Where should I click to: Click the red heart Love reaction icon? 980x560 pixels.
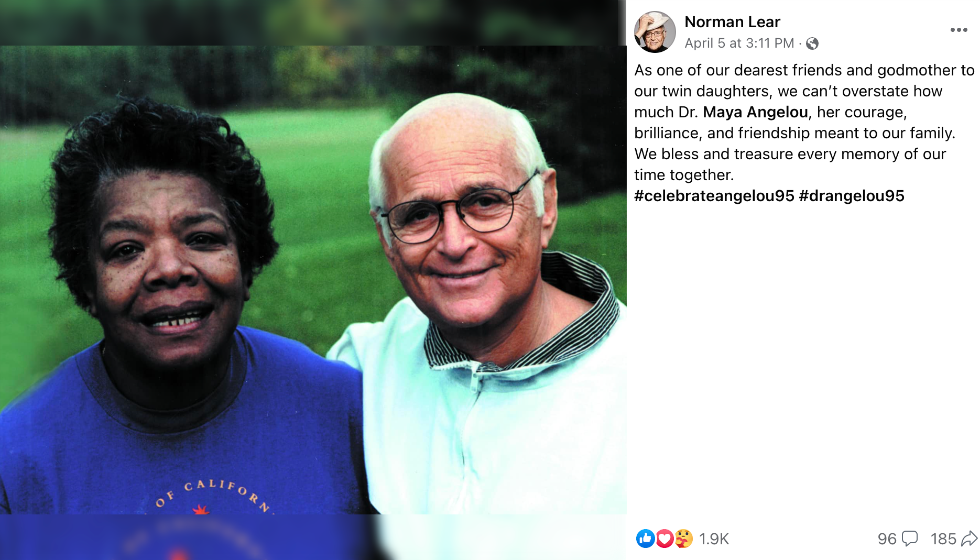[x=665, y=539]
